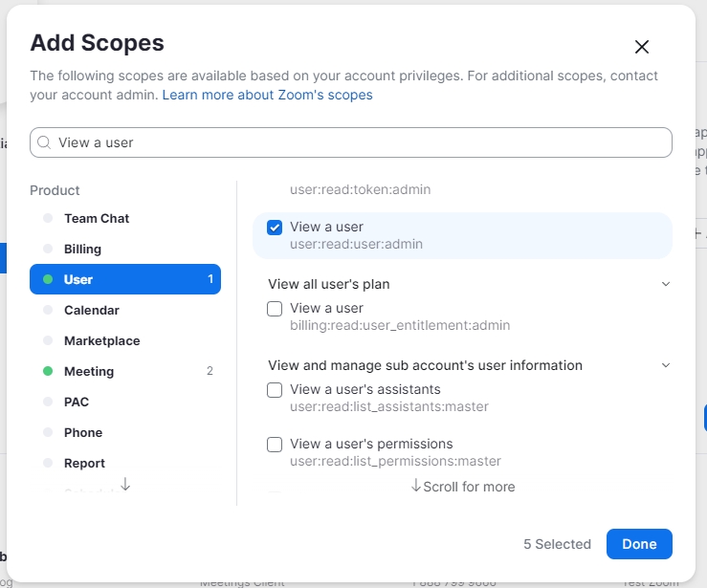Collapse sub account's user information section
This screenshot has height=588, width=707.
click(x=666, y=365)
